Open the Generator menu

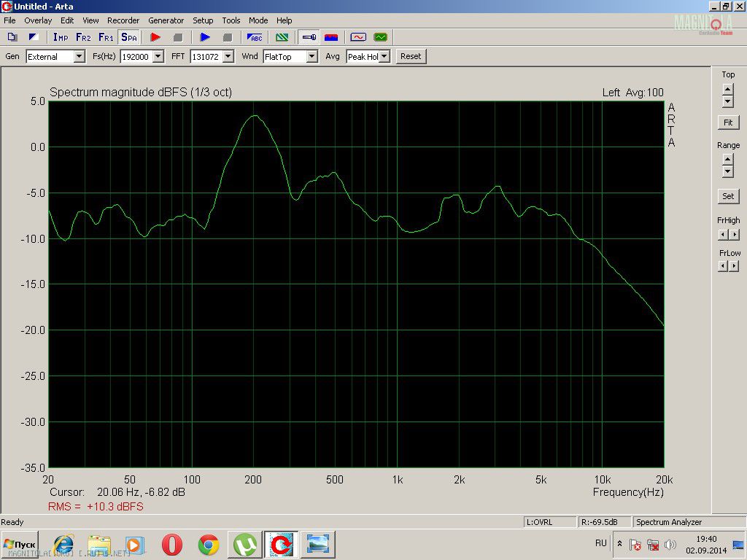coord(166,20)
